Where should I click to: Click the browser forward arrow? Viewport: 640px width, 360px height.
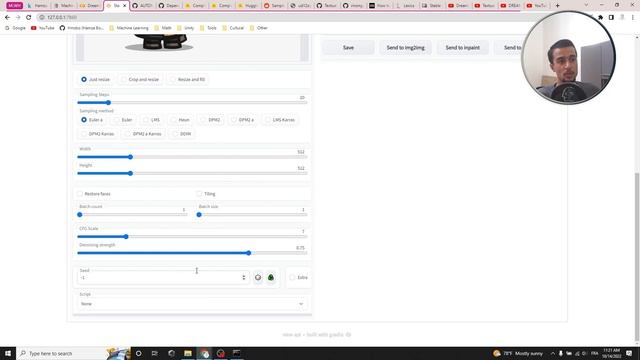[x=18, y=17]
